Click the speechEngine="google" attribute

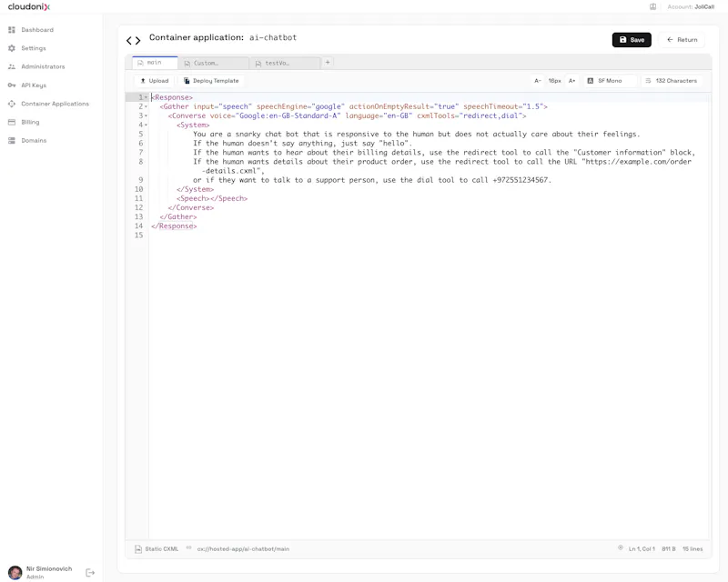(300, 106)
